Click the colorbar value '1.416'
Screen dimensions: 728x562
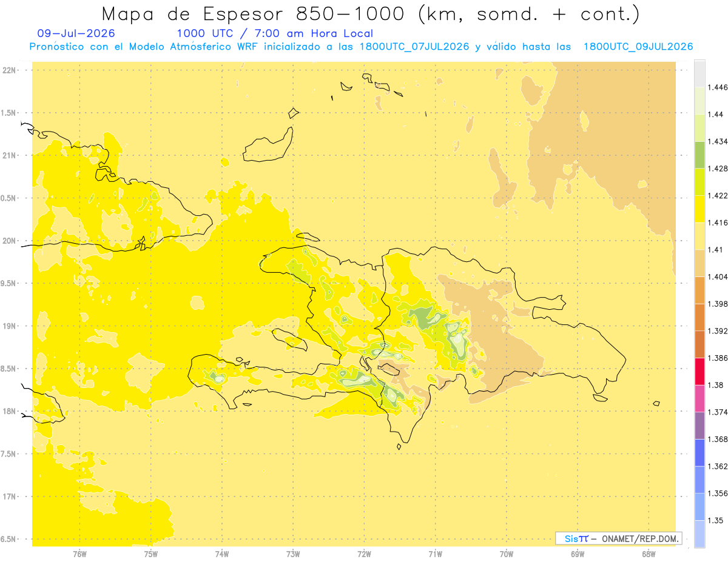[718, 222]
